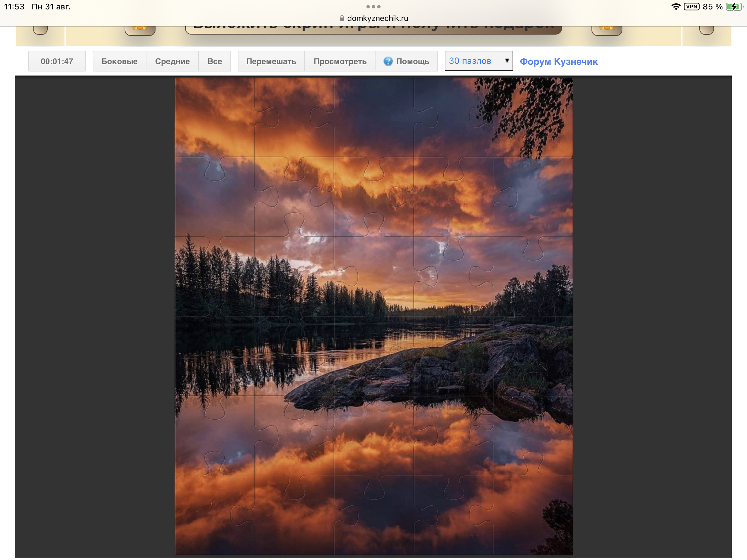Click the Помощь help button

406,61
